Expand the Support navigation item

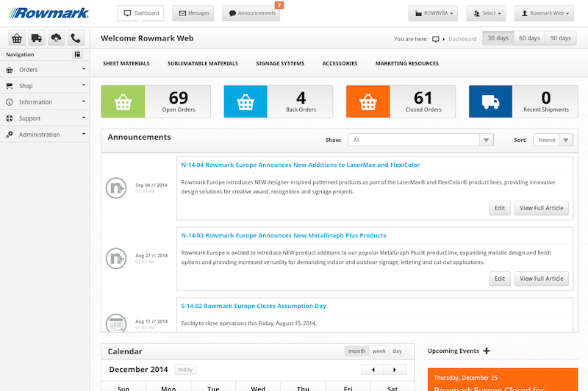[45, 118]
